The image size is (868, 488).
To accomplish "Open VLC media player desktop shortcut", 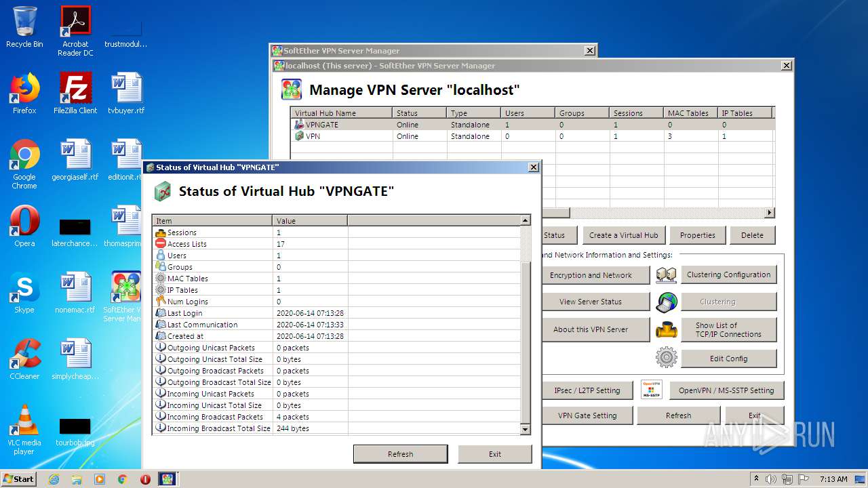I will [24, 430].
